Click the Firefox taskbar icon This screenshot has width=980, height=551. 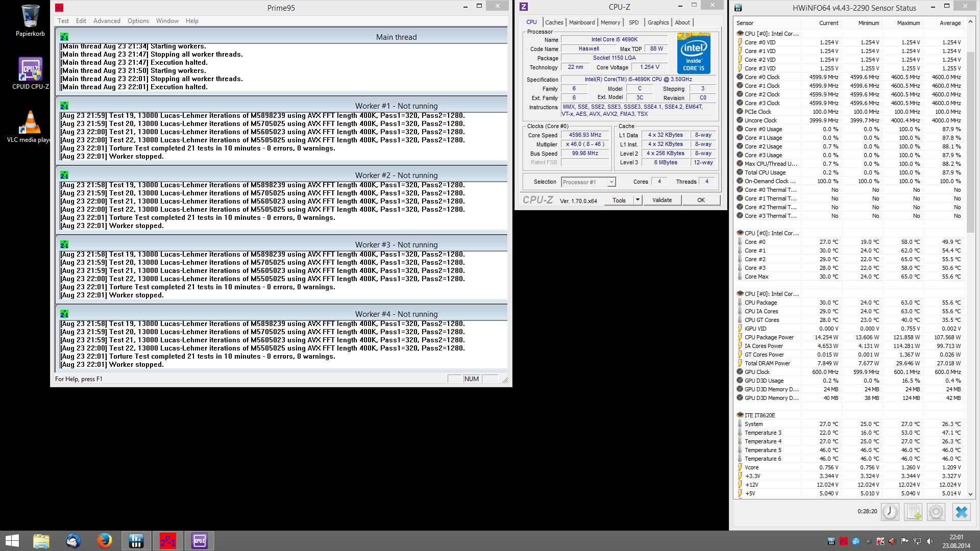coord(105,541)
